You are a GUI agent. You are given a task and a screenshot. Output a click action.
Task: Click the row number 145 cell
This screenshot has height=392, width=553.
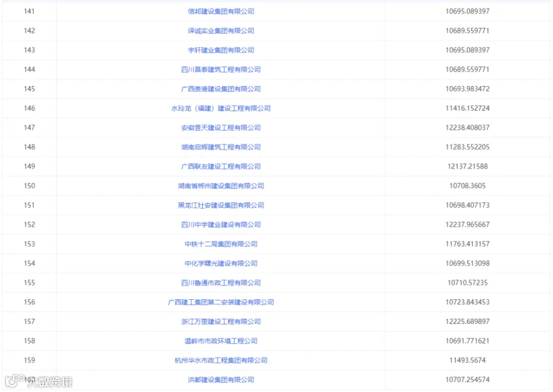pyautogui.click(x=29, y=89)
